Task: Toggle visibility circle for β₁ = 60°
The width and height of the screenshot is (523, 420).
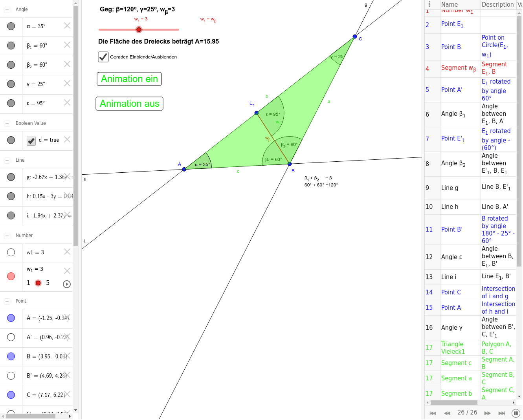Action: pyautogui.click(x=11, y=46)
